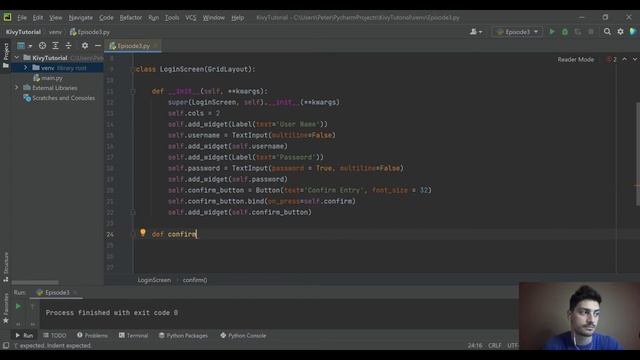Open the Tools menu
Image resolution: width=640 pixels, height=360 pixels.
172,18
